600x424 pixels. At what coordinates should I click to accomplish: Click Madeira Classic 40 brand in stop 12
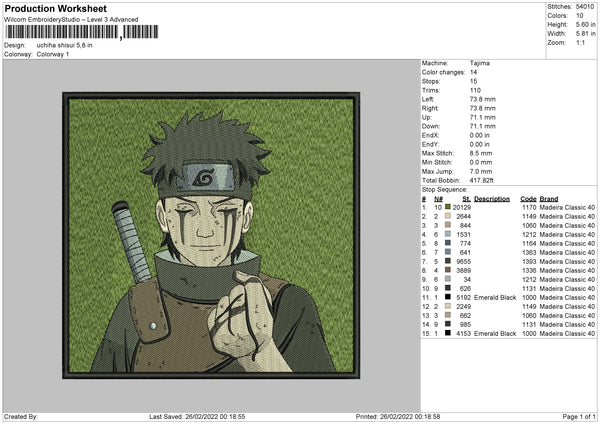coord(567,306)
